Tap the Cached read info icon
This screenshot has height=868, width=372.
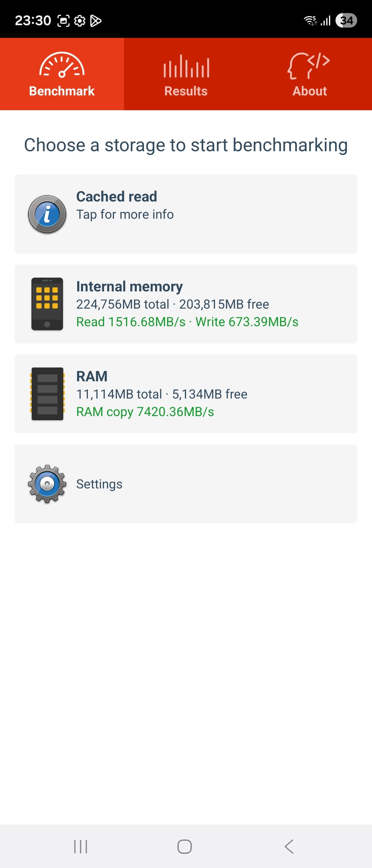click(47, 214)
